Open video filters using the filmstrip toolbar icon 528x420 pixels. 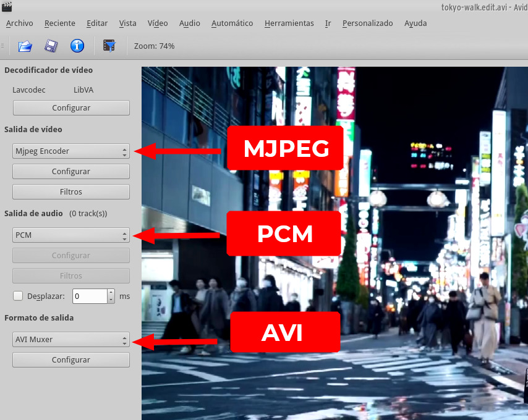click(109, 46)
